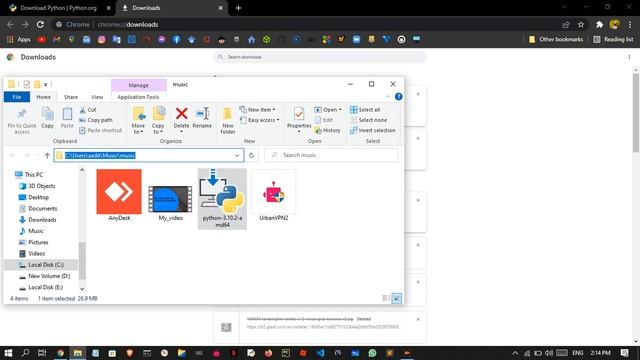640x360 pixels.
Task: Open Other bookmarks folder
Action: click(556, 39)
